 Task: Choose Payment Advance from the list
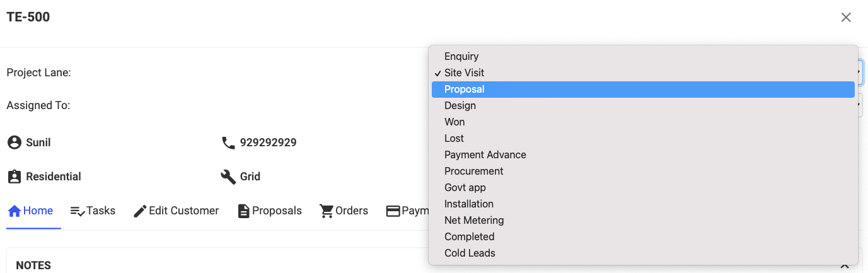[485, 155]
